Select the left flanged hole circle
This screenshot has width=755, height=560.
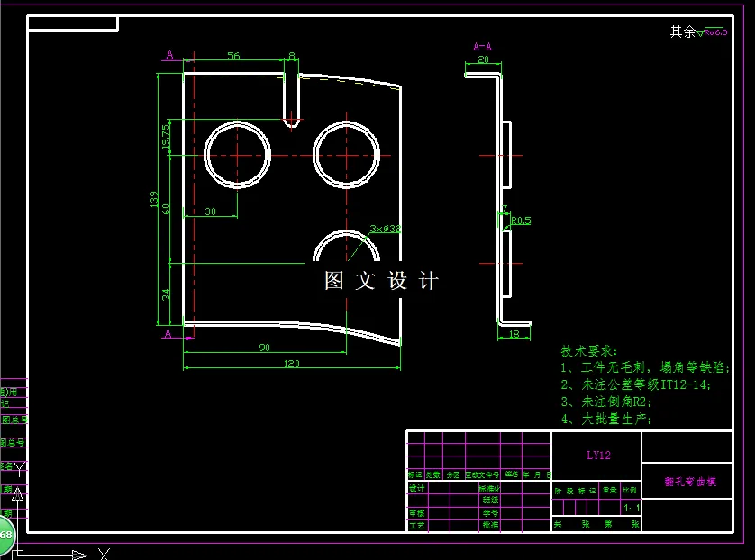pyautogui.click(x=237, y=155)
